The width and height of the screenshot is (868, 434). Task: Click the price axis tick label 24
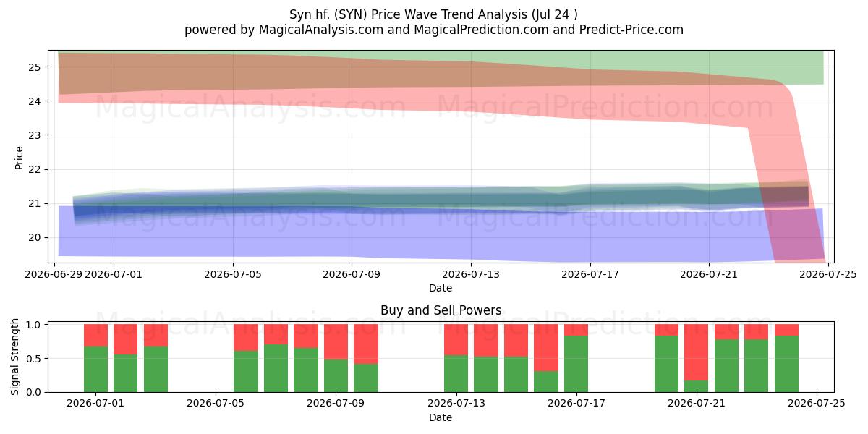pos(36,101)
